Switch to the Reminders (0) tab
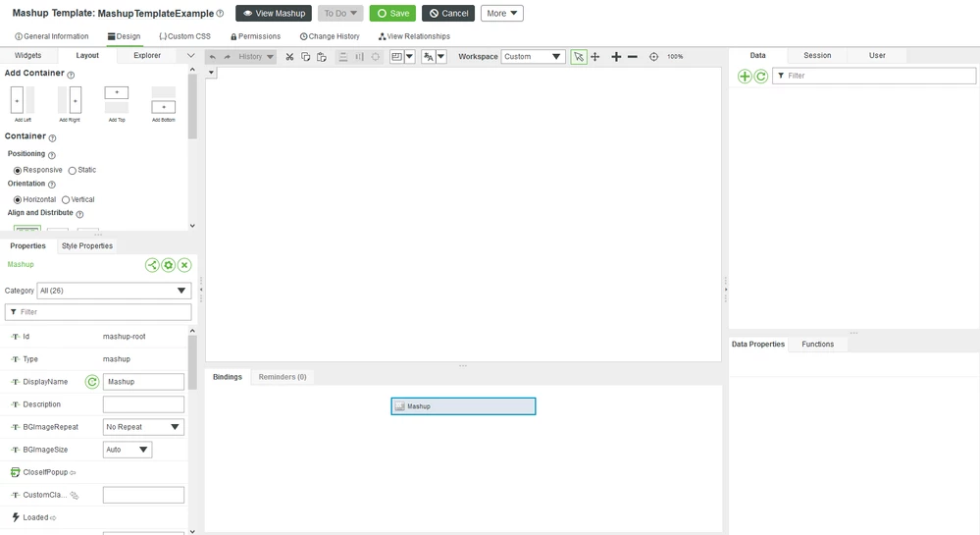 pyautogui.click(x=283, y=377)
